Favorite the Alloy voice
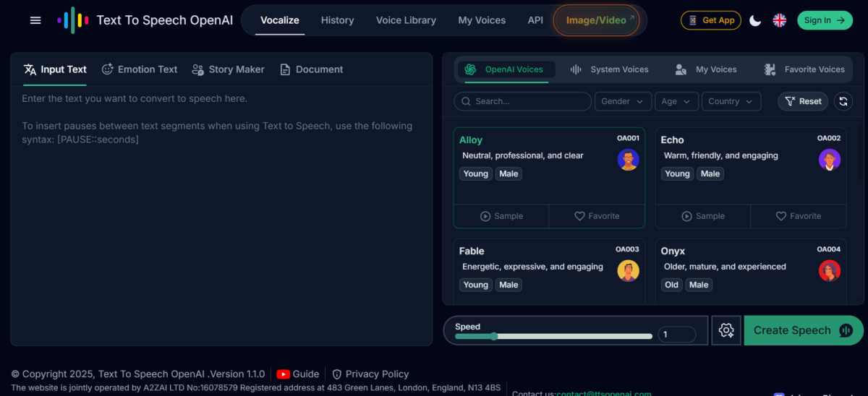The width and height of the screenshot is (868, 396). click(597, 216)
